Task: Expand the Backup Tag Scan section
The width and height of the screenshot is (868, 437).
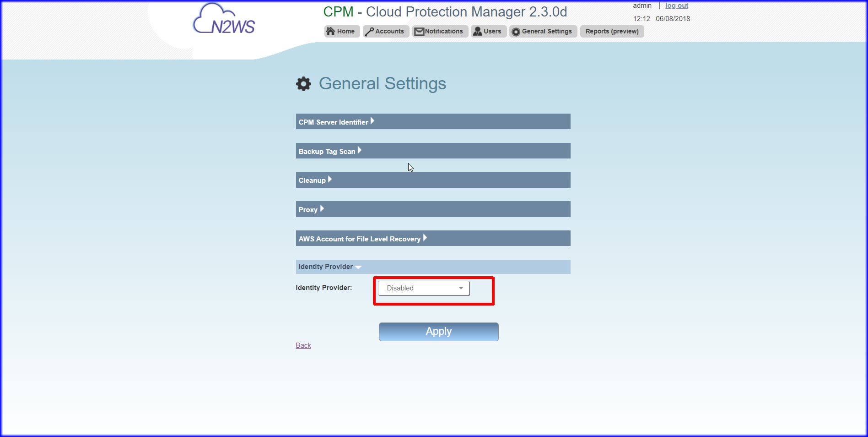Action: tap(433, 151)
